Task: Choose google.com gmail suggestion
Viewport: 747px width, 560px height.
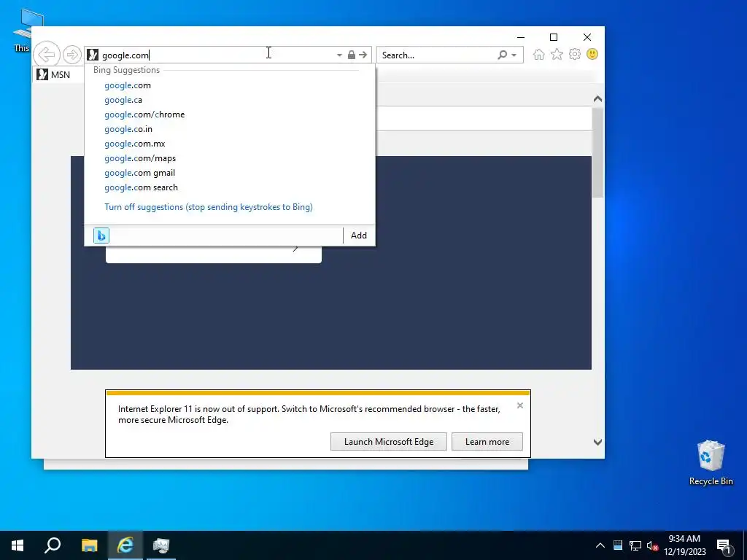Action: click(x=139, y=173)
